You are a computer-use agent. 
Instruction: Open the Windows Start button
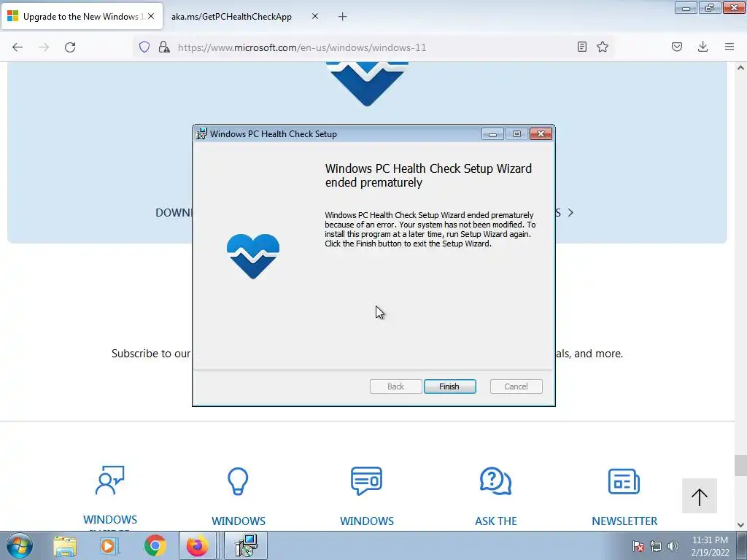pos(20,545)
